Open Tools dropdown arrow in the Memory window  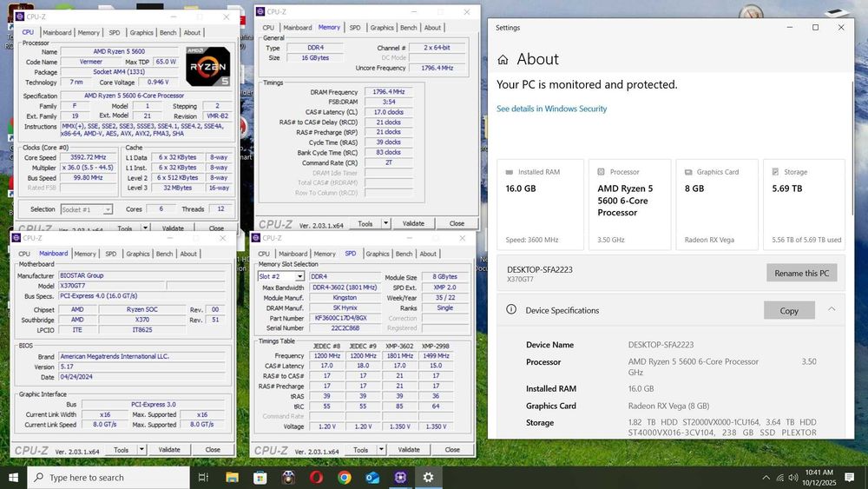point(386,223)
